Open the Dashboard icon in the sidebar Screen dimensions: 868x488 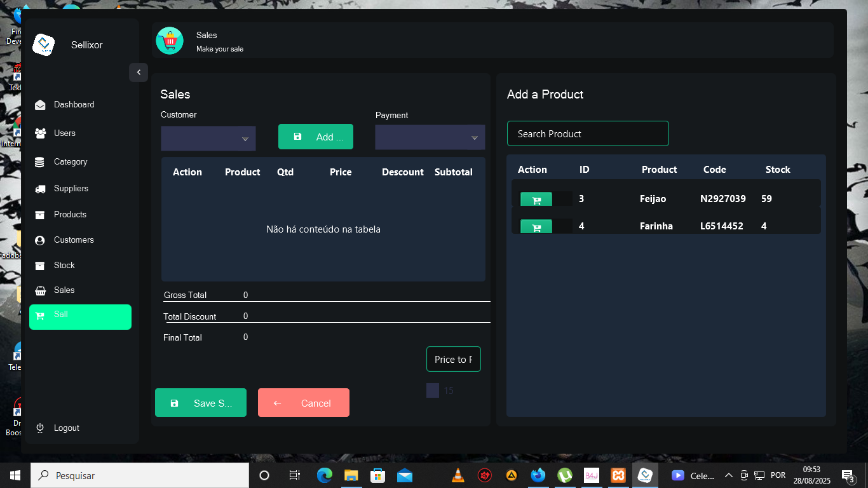[40, 105]
